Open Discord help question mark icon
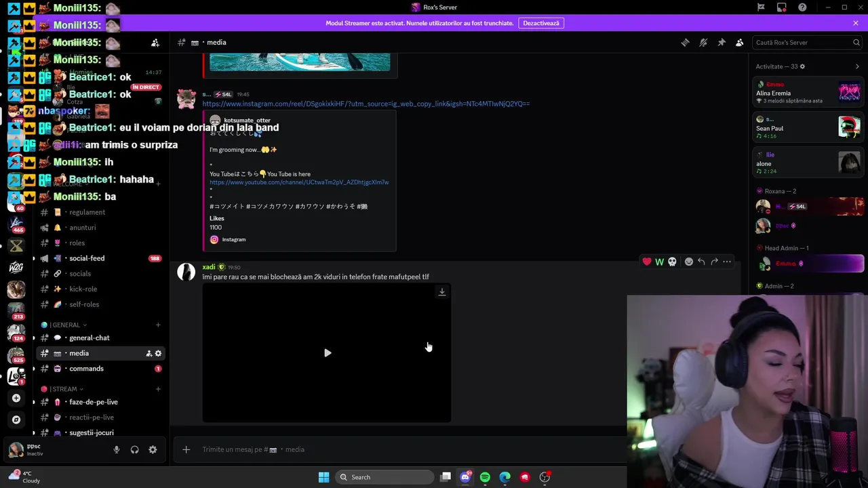The width and height of the screenshot is (868, 488). tap(803, 7)
